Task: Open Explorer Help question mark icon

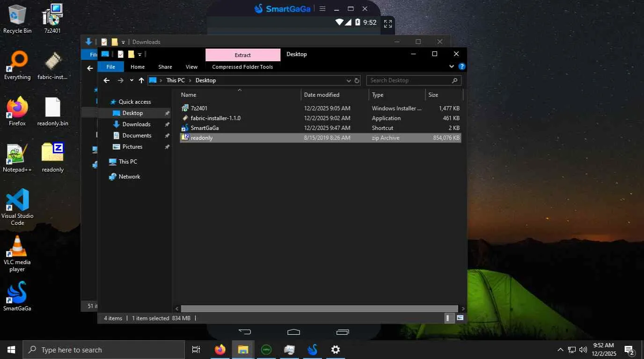Action: coord(462,67)
